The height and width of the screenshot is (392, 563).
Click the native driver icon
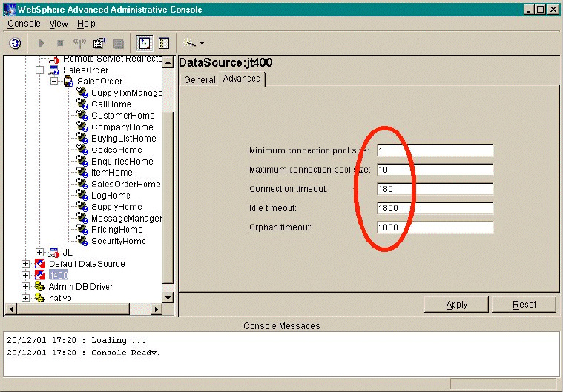click(39, 298)
